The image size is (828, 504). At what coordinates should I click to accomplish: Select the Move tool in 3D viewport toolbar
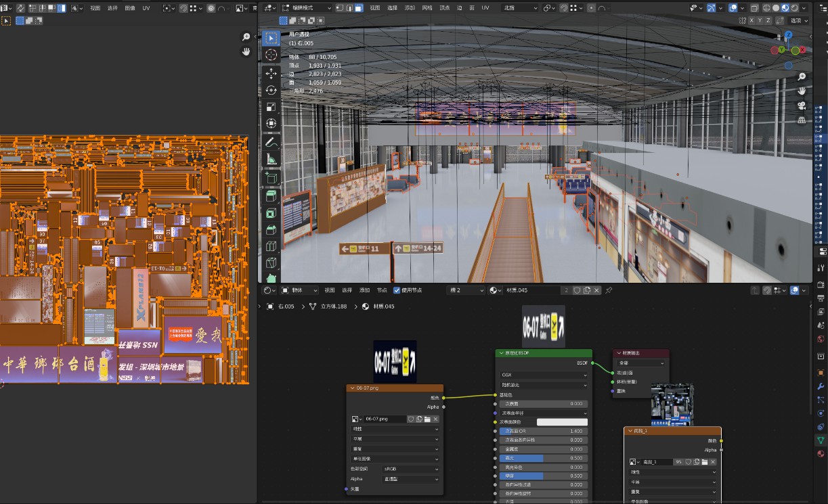[271, 72]
